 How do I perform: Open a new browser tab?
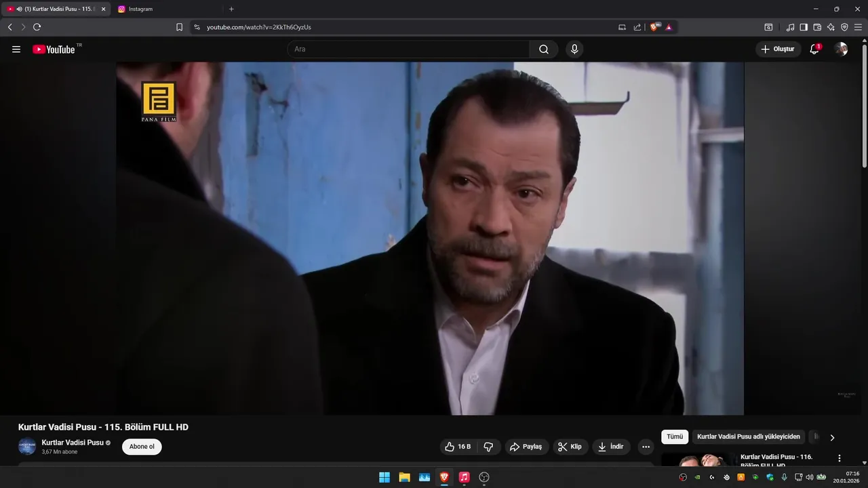pos(231,9)
